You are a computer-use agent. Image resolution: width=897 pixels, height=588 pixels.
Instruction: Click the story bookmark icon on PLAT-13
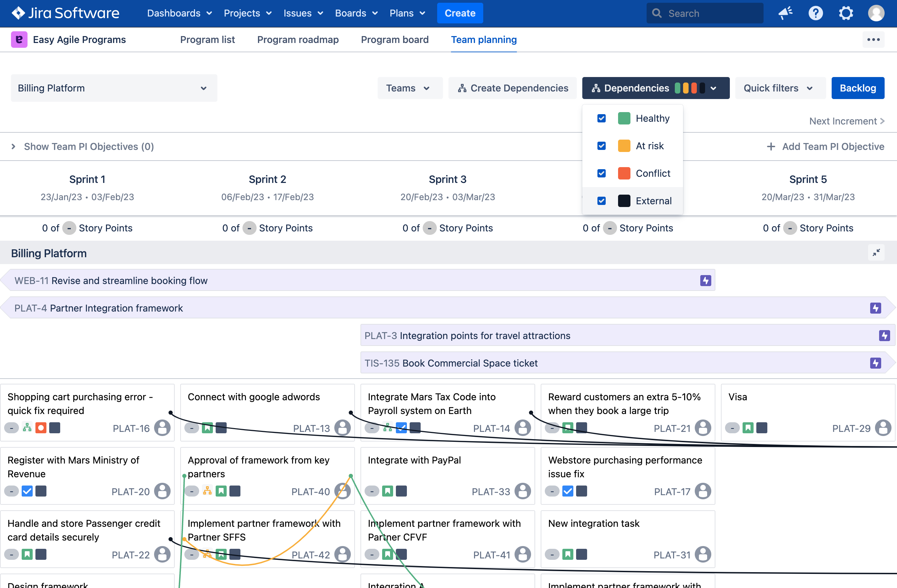tap(207, 428)
